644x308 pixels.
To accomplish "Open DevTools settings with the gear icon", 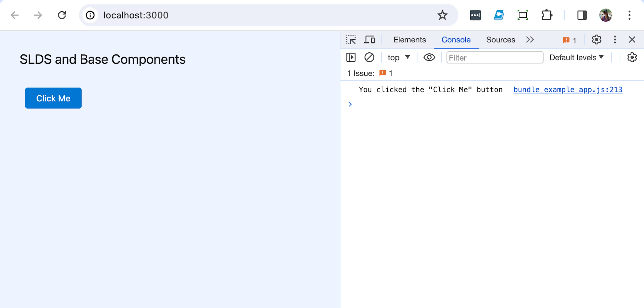I will pyautogui.click(x=596, y=39).
